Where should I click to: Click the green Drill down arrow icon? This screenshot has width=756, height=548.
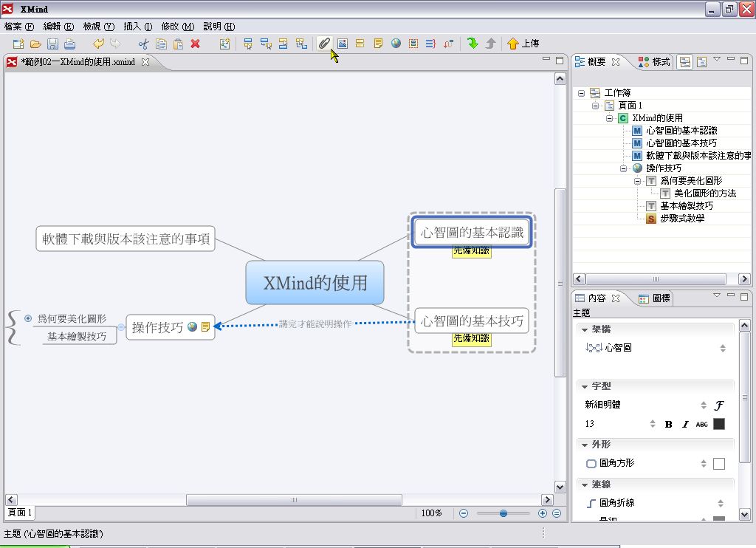(x=472, y=44)
